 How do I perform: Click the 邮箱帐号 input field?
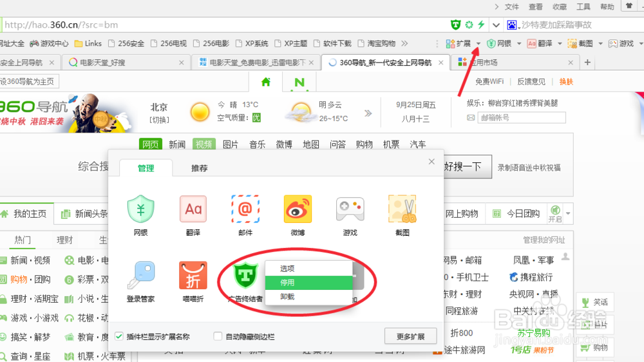522,117
